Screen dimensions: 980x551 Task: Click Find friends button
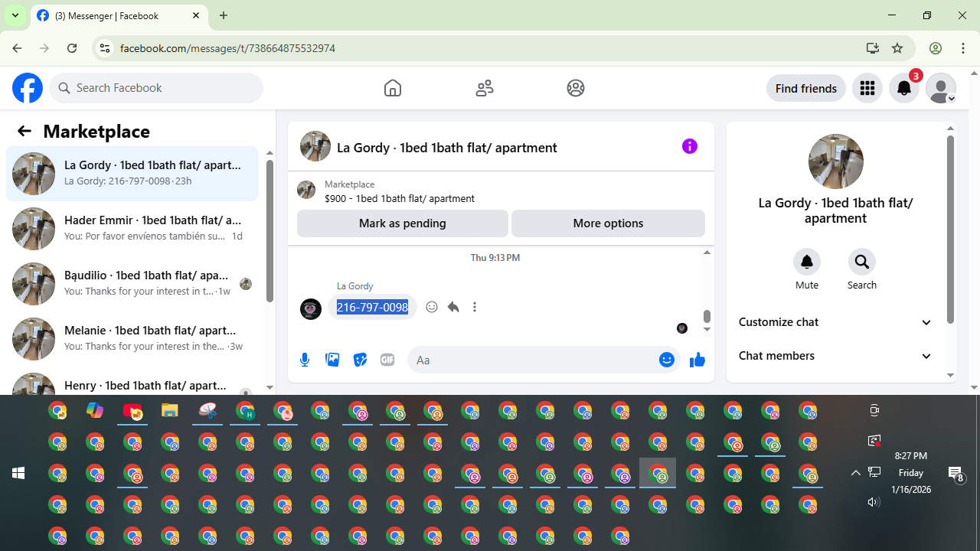[x=806, y=88]
